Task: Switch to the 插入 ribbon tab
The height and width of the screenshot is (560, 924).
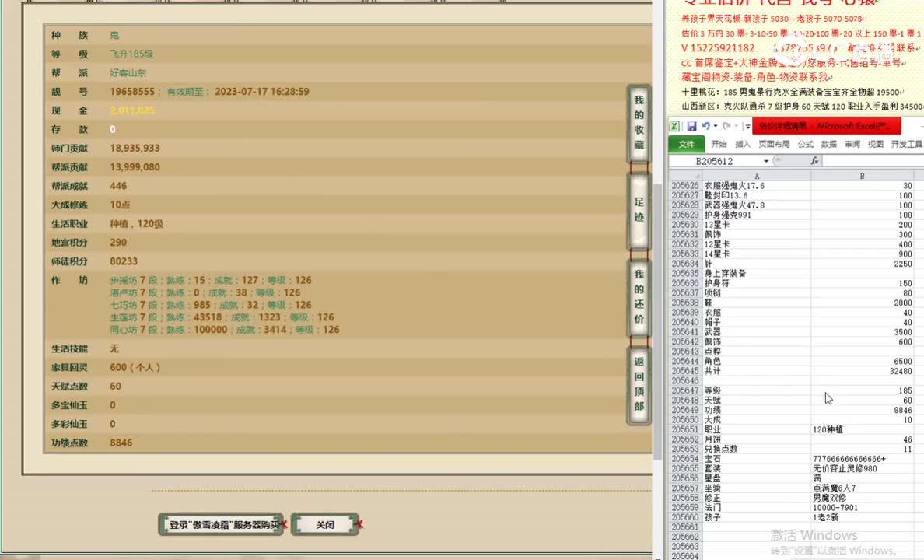Action: [743, 144]
